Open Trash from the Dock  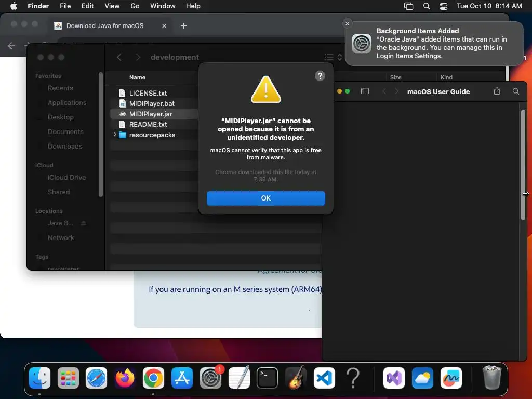pyautogui.click(x=492, y=378)
